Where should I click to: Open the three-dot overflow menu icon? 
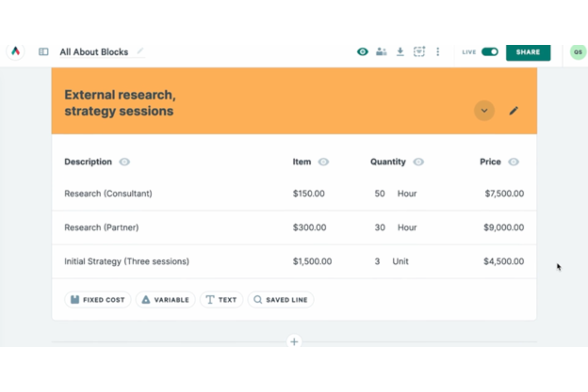438,52
